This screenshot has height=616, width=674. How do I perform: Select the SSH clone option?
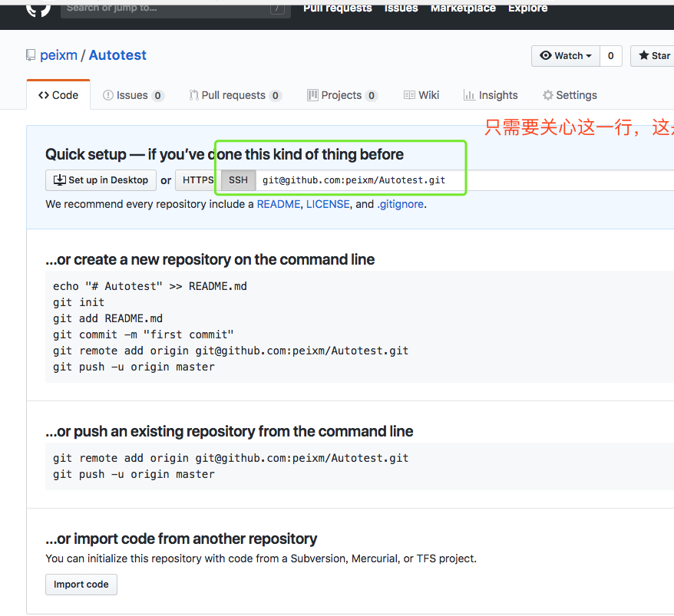tap(238, 180)
